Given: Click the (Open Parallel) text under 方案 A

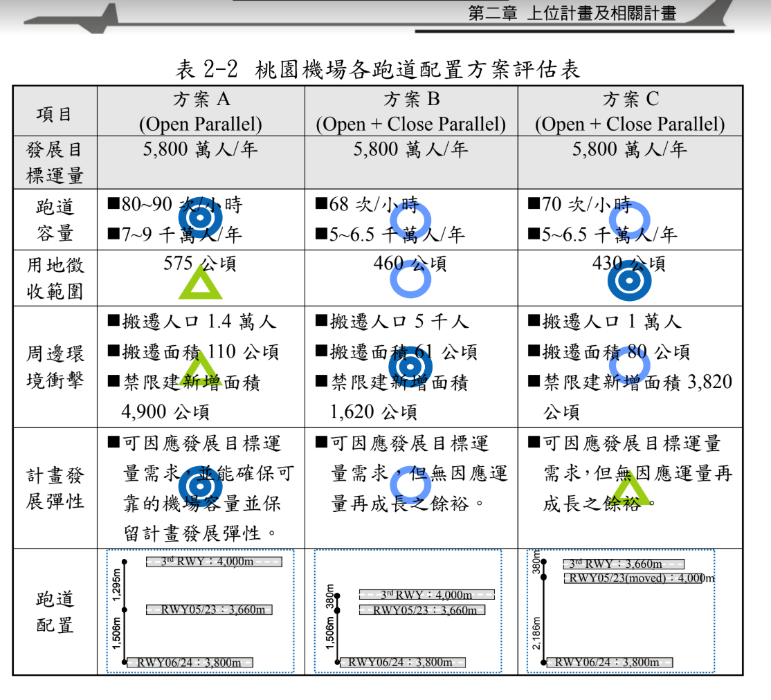Looking at the screenshot, I should [201, 124].
